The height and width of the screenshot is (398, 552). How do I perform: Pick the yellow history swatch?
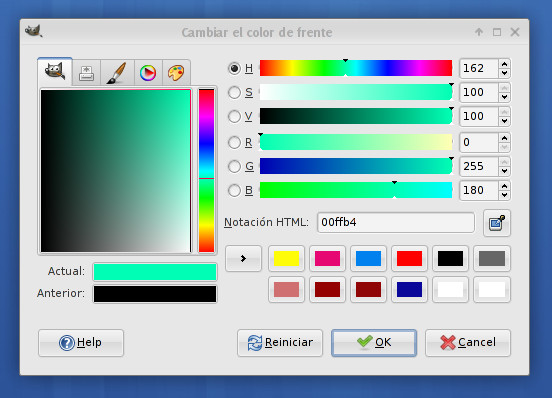286,259
